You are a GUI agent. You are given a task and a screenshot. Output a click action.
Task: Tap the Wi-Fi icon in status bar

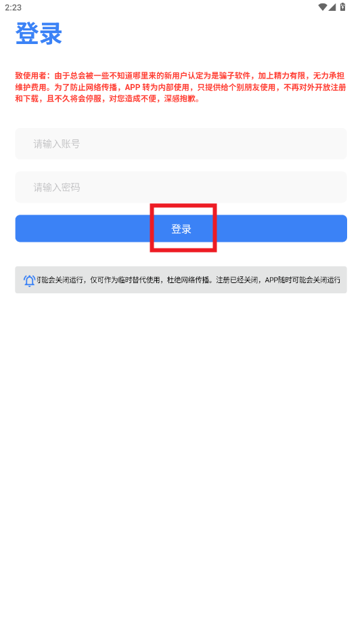[323, 7]
